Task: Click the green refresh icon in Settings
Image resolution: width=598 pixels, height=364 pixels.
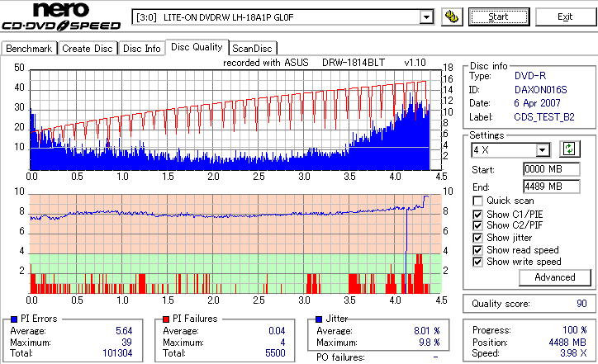Action: click(x=569, y=149)
